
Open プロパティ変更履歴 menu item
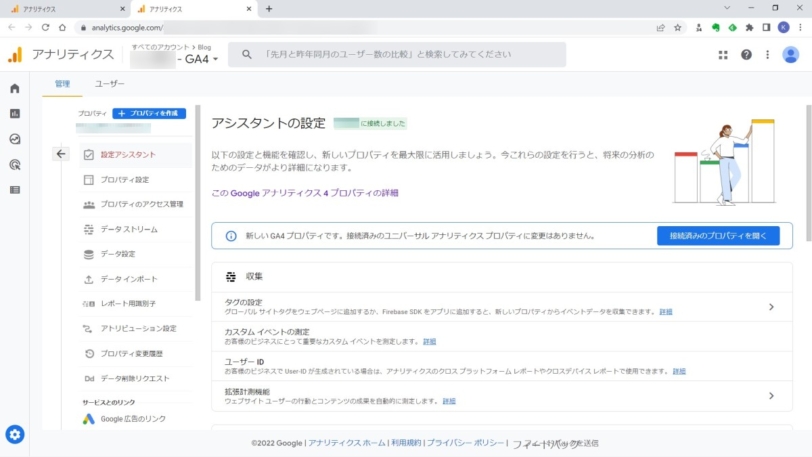pos(135,353)
